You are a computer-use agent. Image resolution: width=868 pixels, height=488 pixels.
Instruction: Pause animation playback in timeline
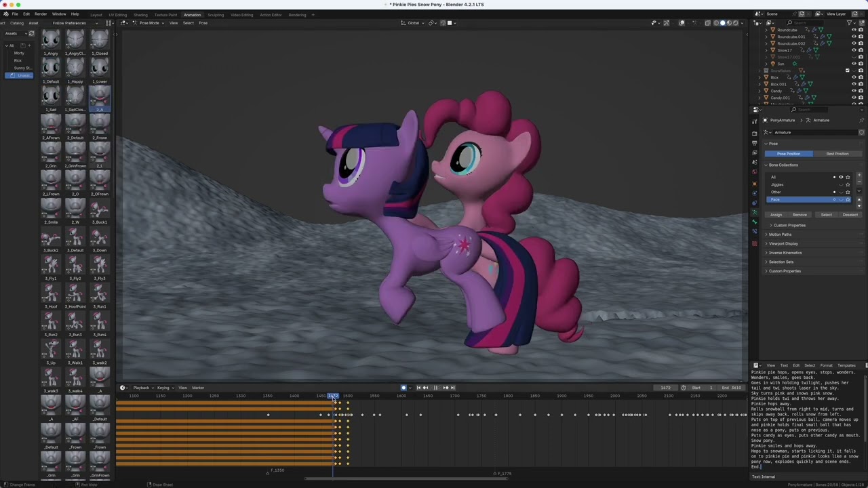click(435, 388)
